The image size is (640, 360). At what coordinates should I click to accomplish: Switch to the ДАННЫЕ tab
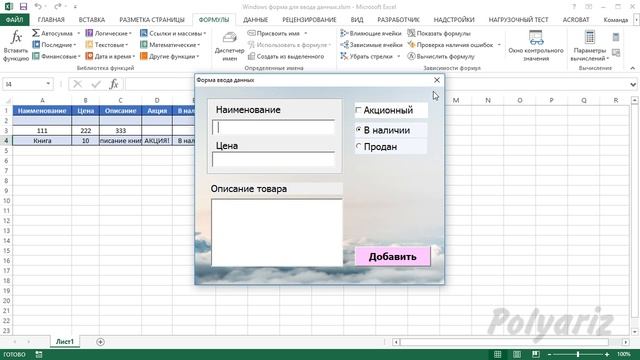[256, 20]
